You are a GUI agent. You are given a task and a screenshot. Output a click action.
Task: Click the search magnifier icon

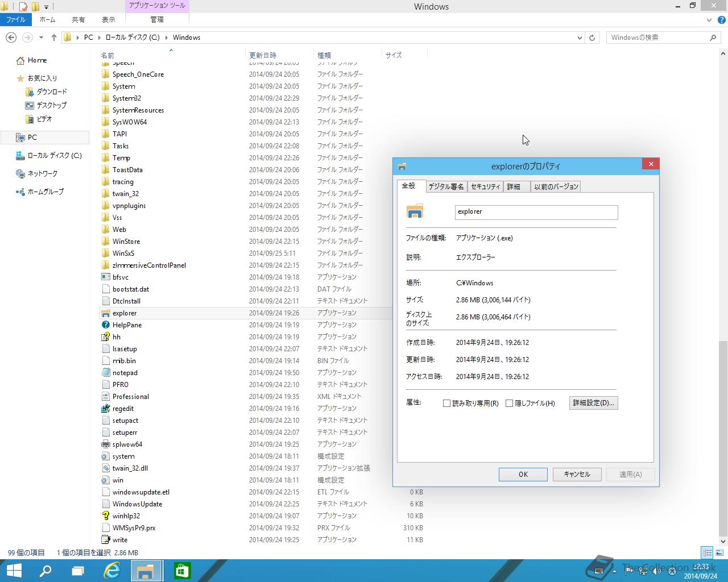pyautogui.click(x=713, y=38)
